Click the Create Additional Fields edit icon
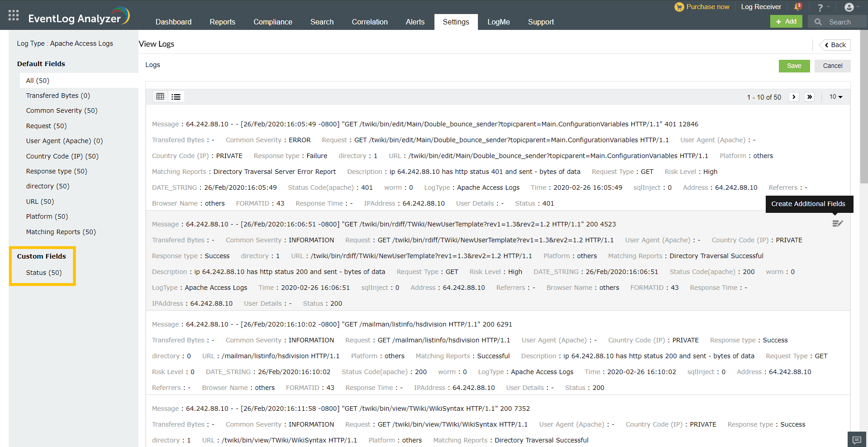The width and height of the screenshot is (868, 447). click(x=838, y=223)
